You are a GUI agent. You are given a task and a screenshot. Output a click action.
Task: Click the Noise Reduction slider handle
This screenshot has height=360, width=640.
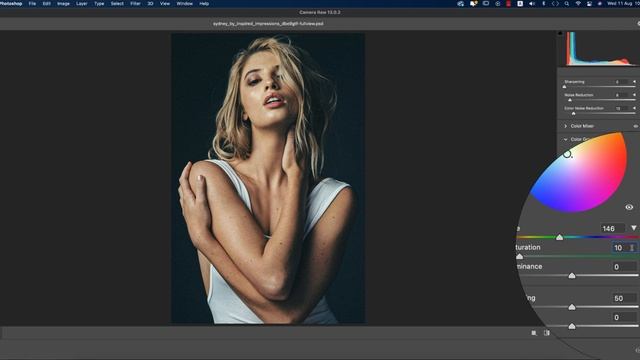[x=570, y=100]
